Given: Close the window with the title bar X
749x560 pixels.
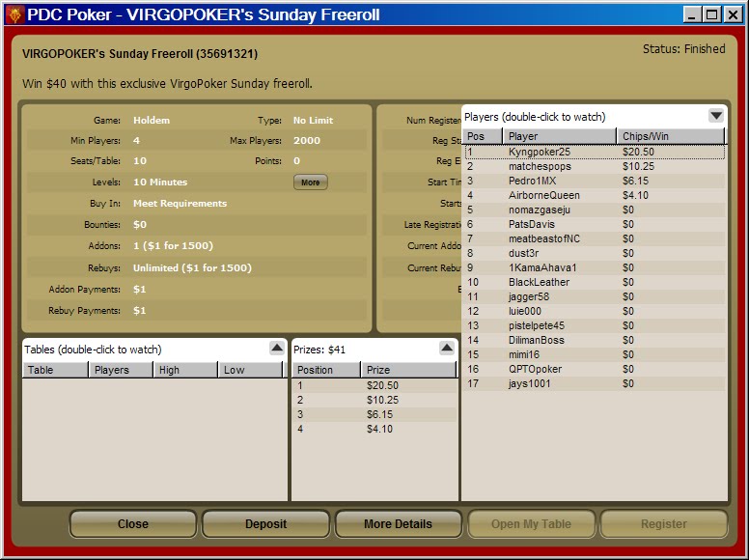Looking at the screenshot, I should (732, 14).
